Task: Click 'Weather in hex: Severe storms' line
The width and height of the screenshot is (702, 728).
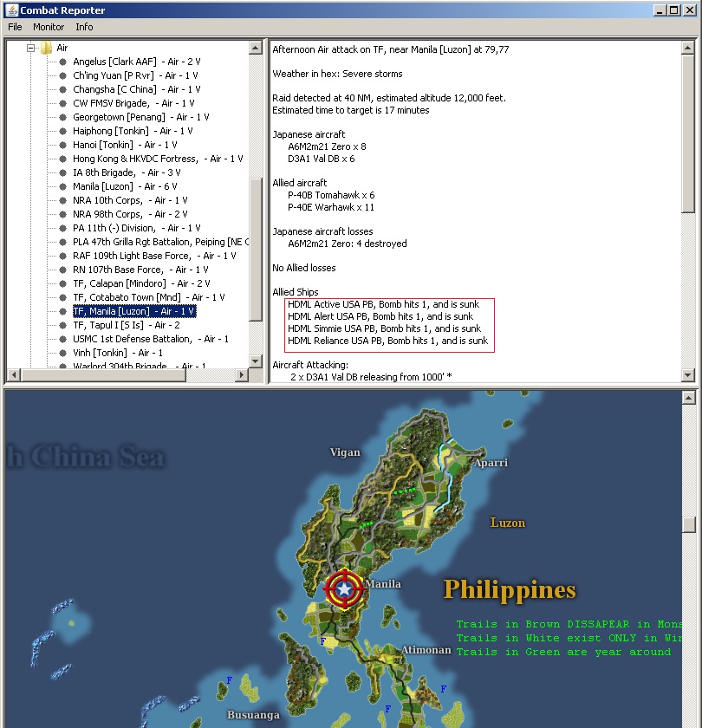Action: (337, 74)
